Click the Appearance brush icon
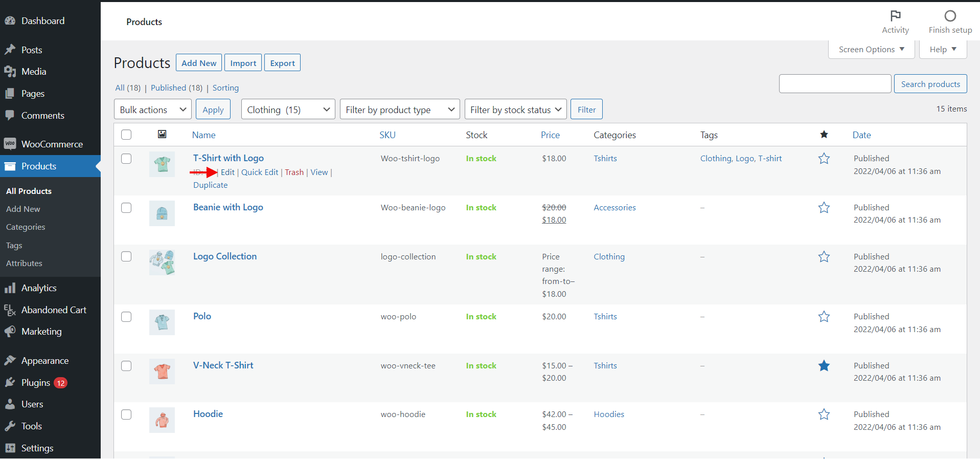Viewport: 980px width, 459px height. [x=10, y=361]
